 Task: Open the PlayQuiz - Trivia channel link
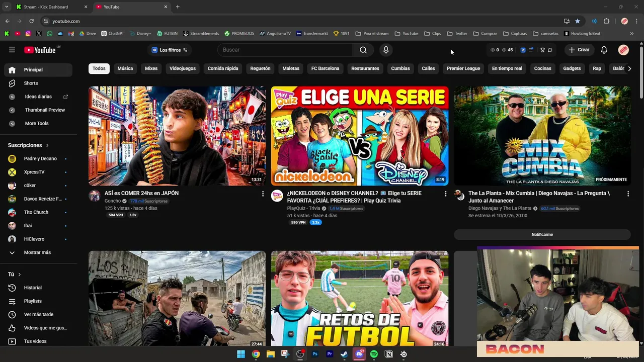click(x=303, y=208)
